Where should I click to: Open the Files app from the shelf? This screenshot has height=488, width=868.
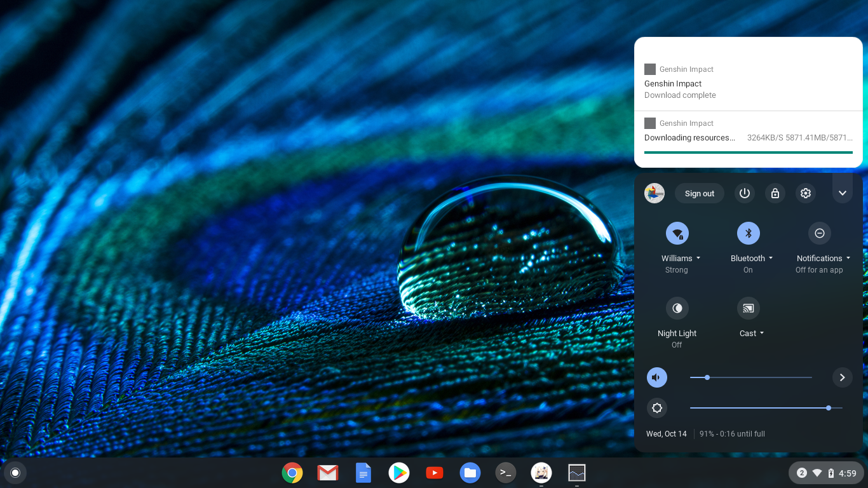point(470,473)
